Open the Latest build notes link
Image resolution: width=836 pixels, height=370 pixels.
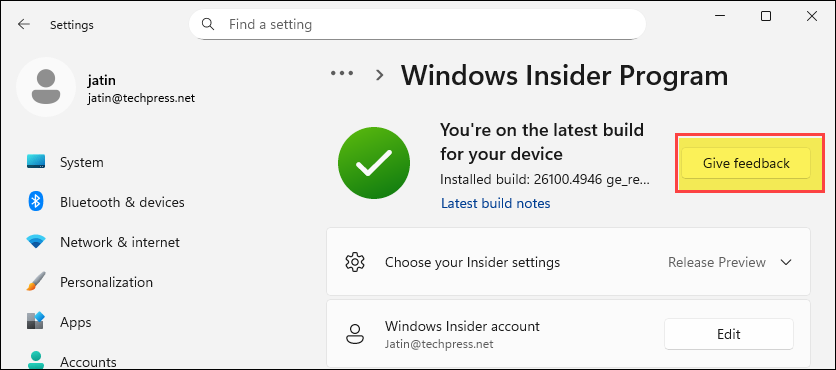tap(496, 203)
